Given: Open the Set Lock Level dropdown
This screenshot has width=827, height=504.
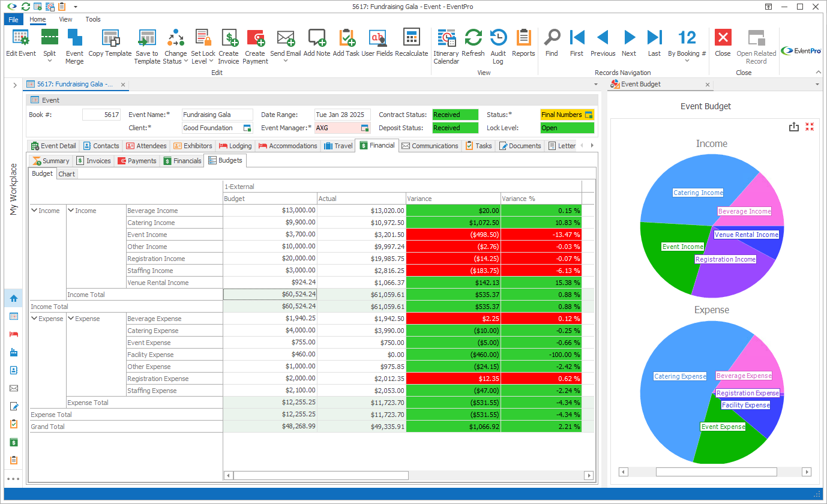Looking at the screenshot, I should point(211,61).
